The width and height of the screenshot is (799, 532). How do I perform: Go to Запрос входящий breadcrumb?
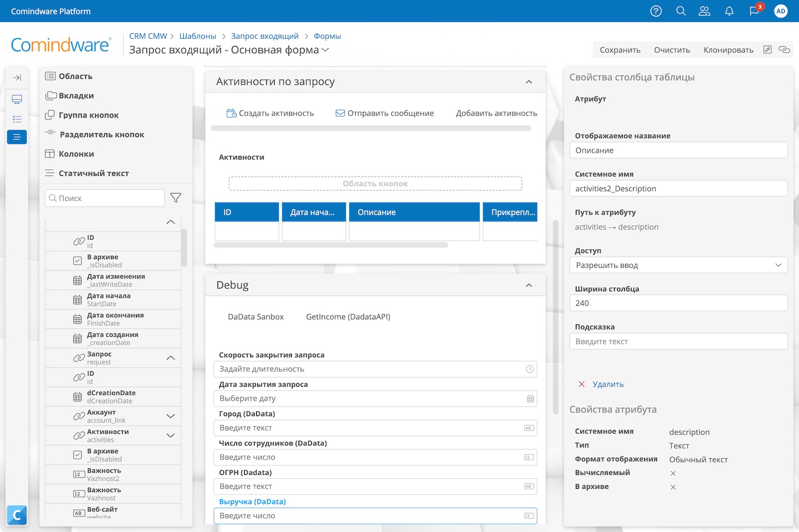tap(265, 36)
